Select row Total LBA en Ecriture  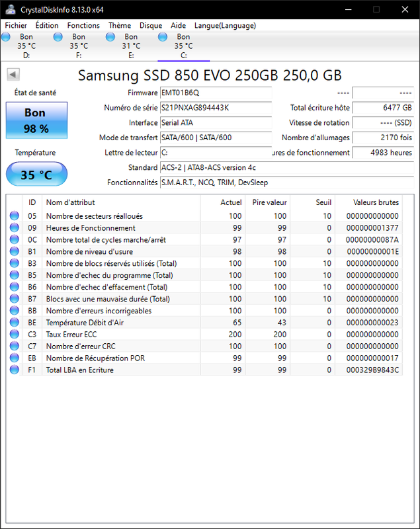(204, 370)
